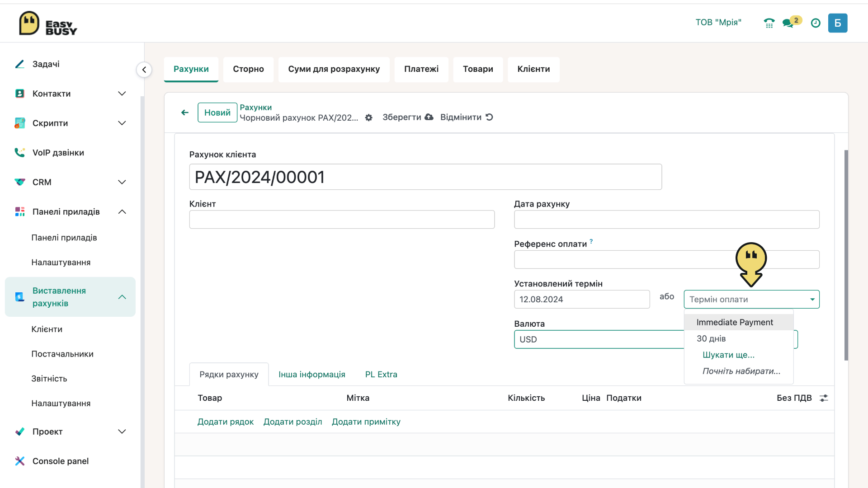Collapse the sidebar with arrow button

tap(144, 70)
